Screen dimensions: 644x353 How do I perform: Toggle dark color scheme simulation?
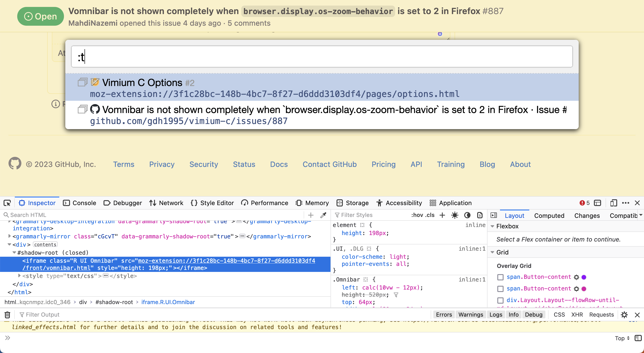[467, 215]
